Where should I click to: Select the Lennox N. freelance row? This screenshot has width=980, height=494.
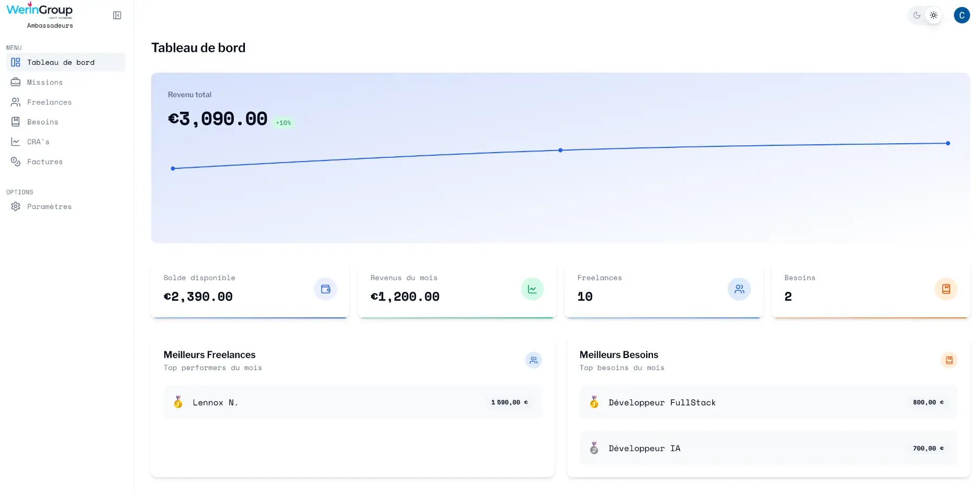pyautogui.click(x=353, y=402)
